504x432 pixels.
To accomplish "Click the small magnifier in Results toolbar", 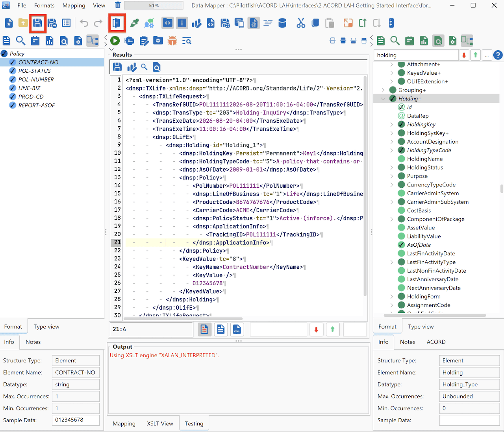I will click(x=144, y=67).
